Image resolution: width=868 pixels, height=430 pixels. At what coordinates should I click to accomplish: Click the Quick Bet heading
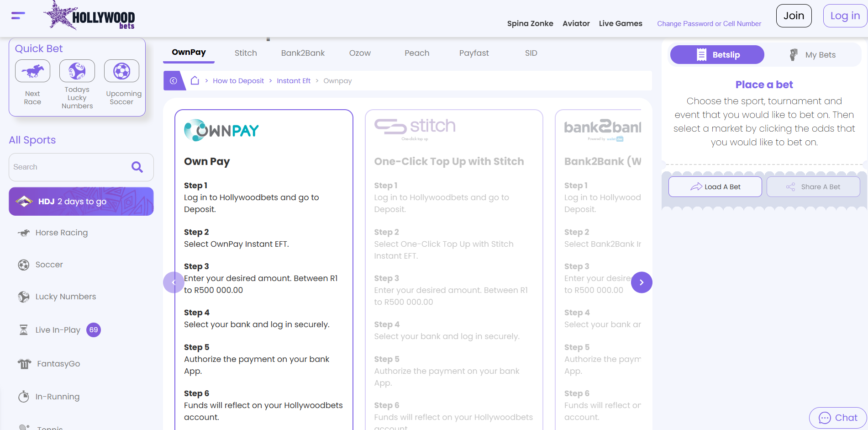click(39, 48)
